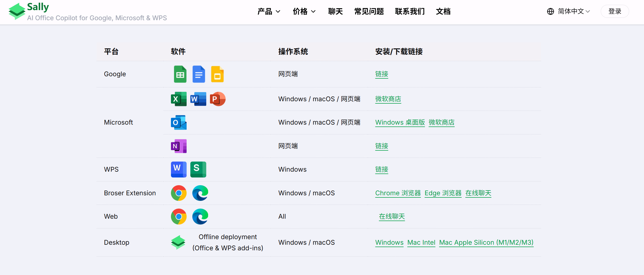
Task: Click the 'Microsoft' platform cell
Action: [118, 122]
